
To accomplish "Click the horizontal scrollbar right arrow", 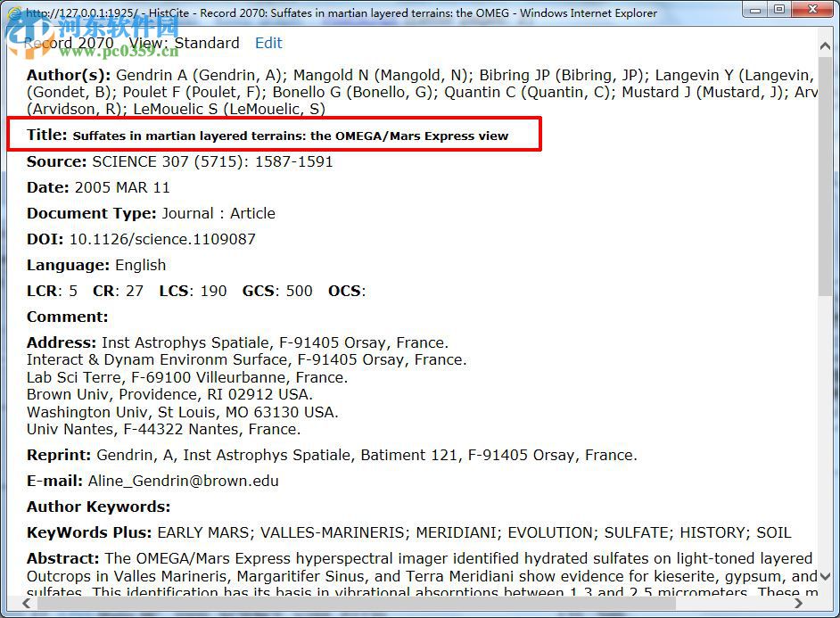I will tap(799, 603).
